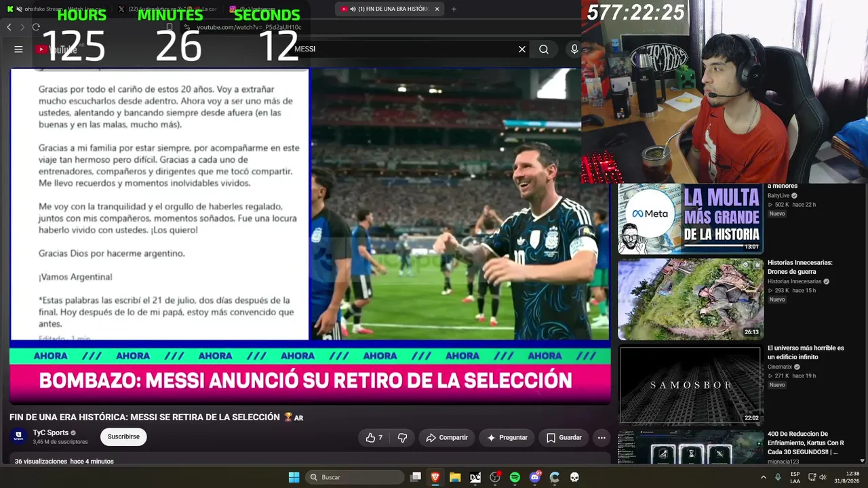Click the system tray microphone icon
The image size is (868, 488).
(x=778, y=477)
